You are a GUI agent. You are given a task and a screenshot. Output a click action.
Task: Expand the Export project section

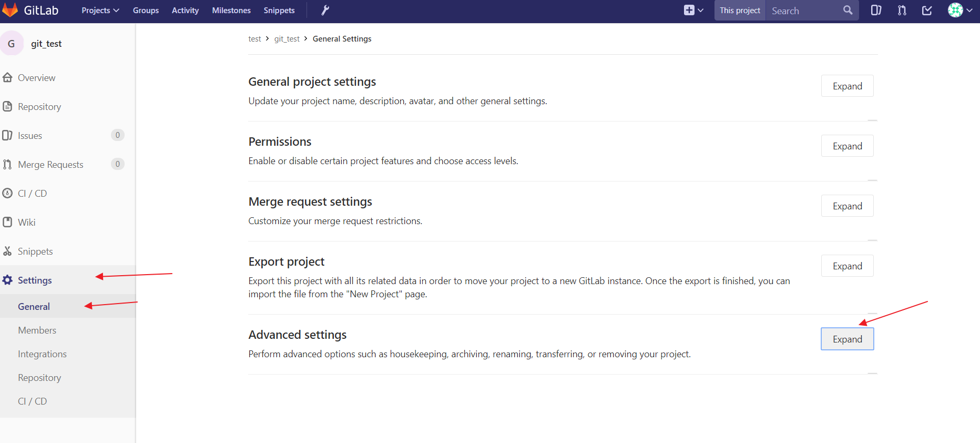coord(847,266)
